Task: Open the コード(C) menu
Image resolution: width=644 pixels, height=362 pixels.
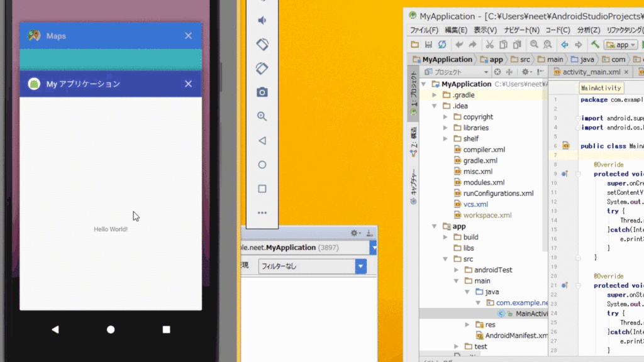Action: [x=558, y=30]
